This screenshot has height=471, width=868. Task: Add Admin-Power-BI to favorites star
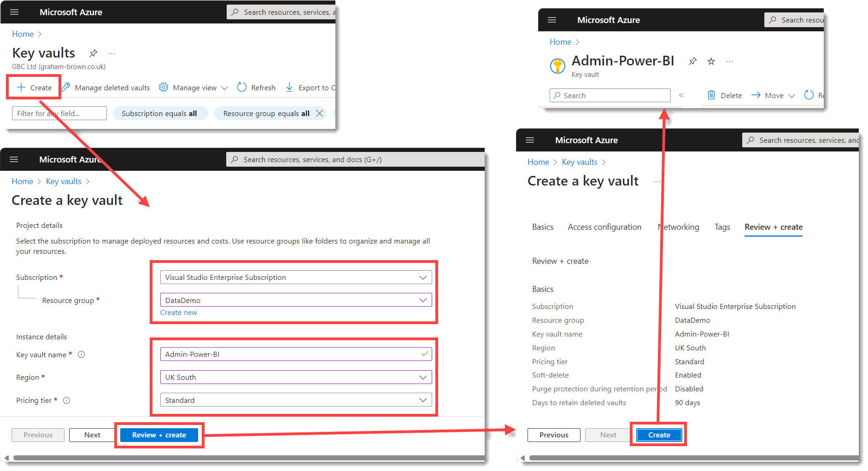pos(711,61)
